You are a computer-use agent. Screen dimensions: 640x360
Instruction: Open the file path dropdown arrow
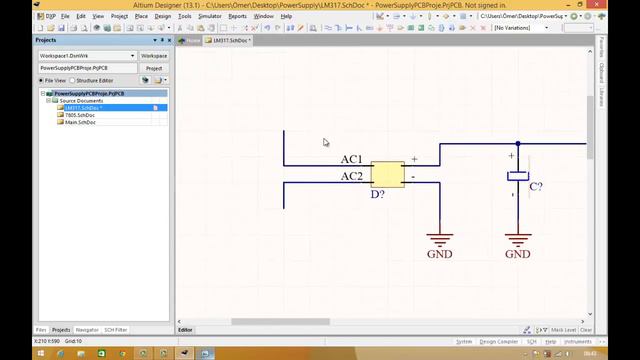[566, 16]
